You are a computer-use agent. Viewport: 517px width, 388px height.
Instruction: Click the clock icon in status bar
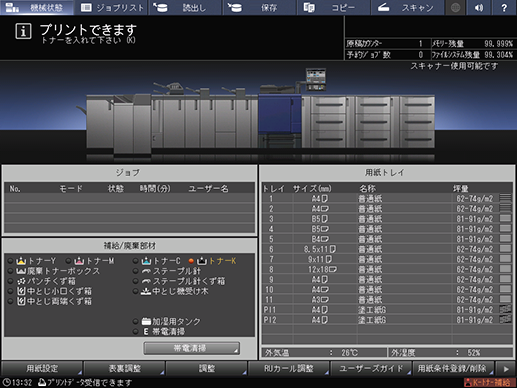6,382
